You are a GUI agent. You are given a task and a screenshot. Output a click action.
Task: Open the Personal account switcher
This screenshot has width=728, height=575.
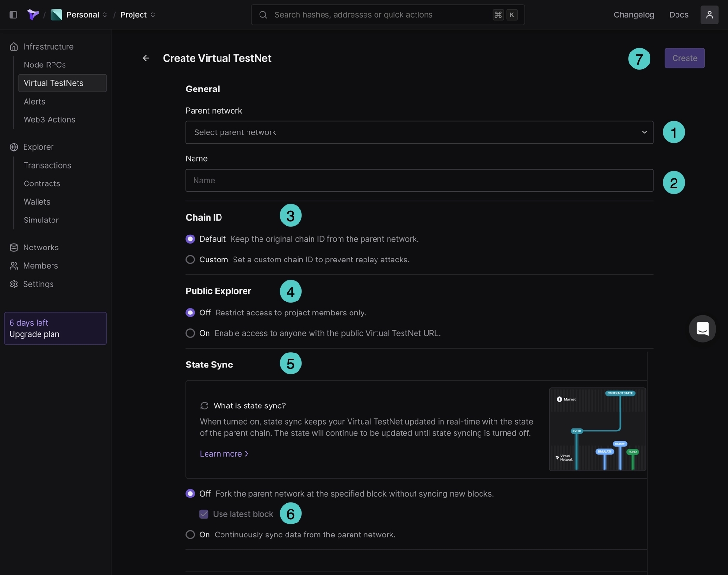tap(83, 15)
